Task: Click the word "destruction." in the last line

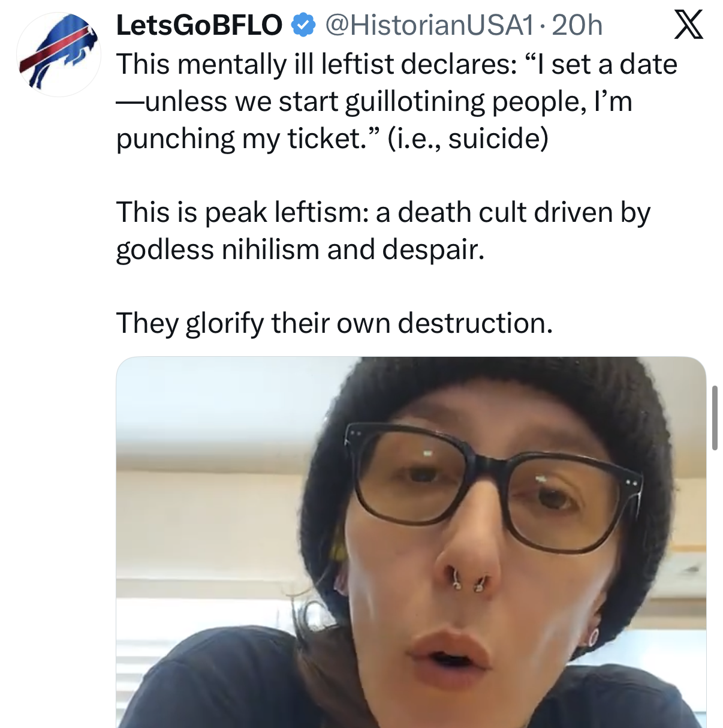Action: [x=475, y=323]
